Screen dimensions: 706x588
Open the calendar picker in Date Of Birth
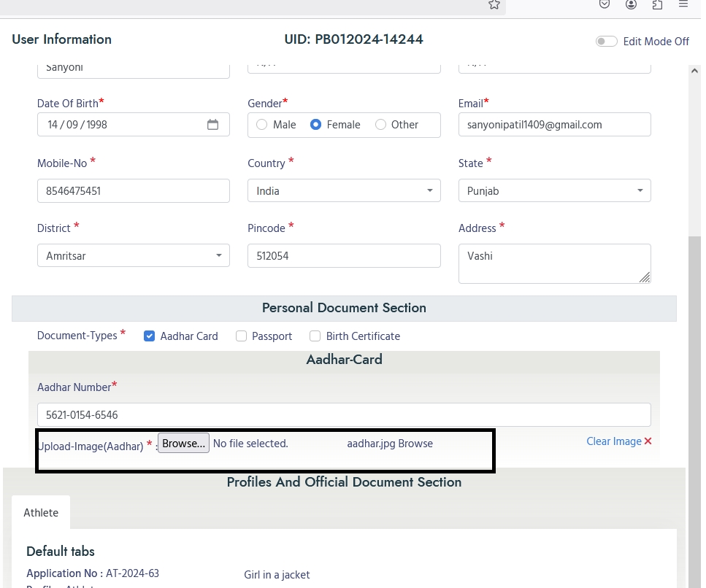click(x=212, y=125)
